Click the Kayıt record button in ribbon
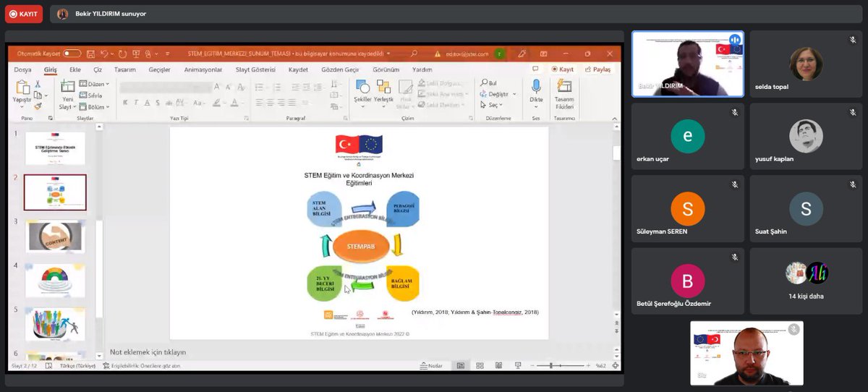This screenshot has width=868, height=392. click(562, 69)
